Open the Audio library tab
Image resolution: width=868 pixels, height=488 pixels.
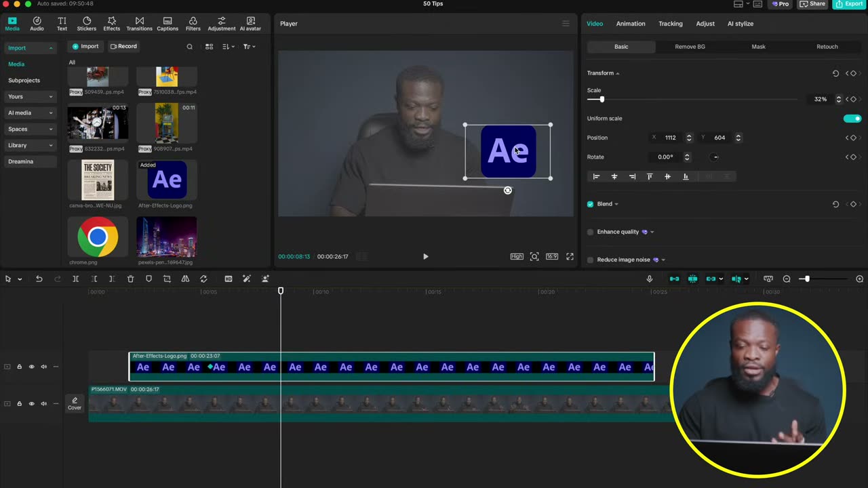coord(37,24)
